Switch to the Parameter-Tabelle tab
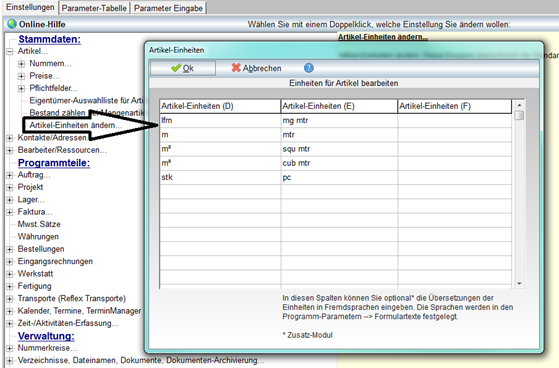This screenshot has width=559, height=368. coord(94,8)
